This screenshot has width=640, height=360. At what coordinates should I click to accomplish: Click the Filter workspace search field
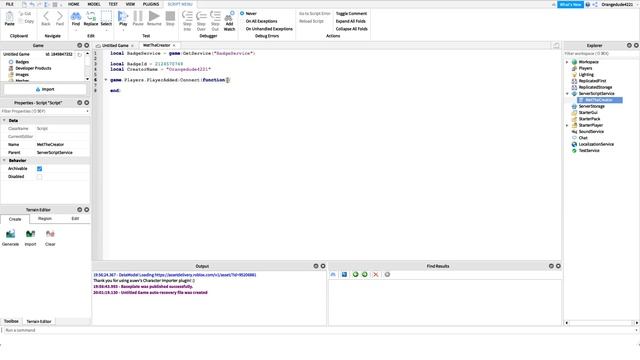pos(600,53)
